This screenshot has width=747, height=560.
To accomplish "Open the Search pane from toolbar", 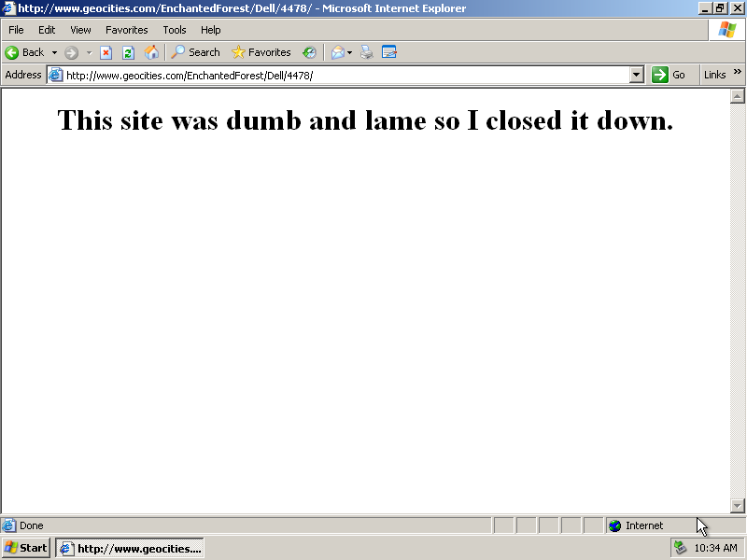I will pyautogui.click(x=195, y=52).
